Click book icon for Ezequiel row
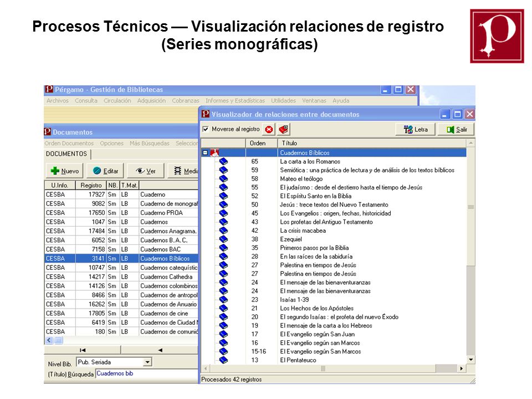532x399 pixels. click(223, 239)
